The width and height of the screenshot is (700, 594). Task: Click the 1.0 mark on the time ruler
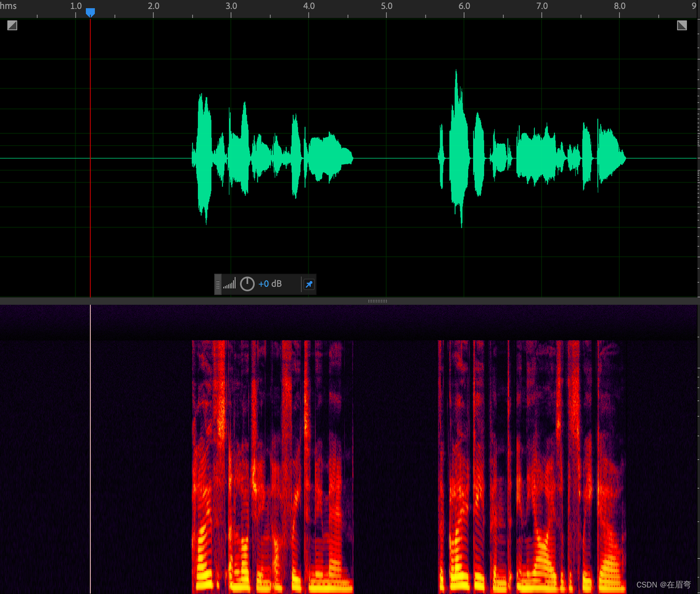click(x=76, y=6)
